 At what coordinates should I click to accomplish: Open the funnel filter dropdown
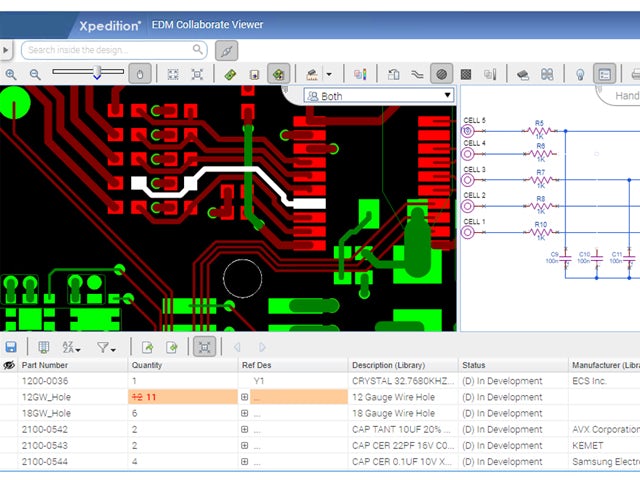[x=106, y=347]
